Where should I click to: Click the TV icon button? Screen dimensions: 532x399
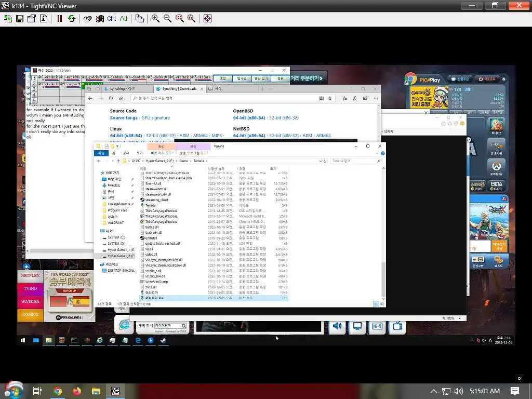point(397,326)
